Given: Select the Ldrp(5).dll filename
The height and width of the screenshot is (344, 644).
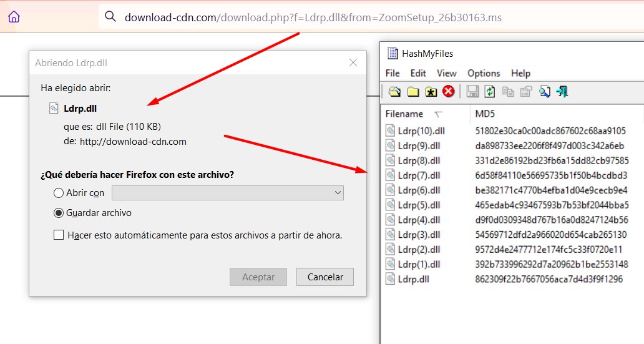Looking at the screenshot, I should (419, 205).
